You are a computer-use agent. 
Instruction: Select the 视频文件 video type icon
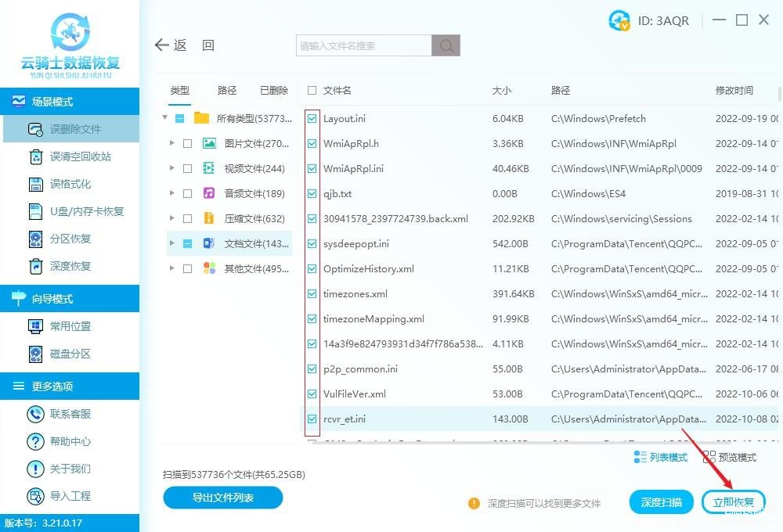coord(209,168)
